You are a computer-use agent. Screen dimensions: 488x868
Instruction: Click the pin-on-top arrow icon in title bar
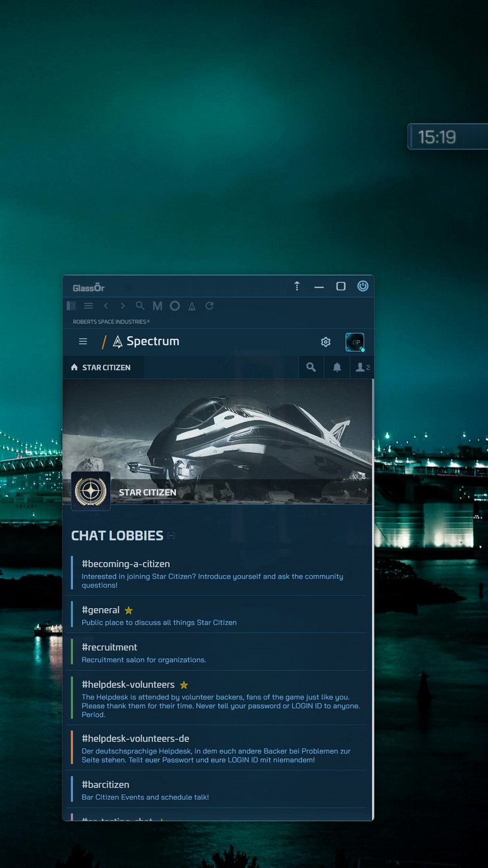[297, 286]
